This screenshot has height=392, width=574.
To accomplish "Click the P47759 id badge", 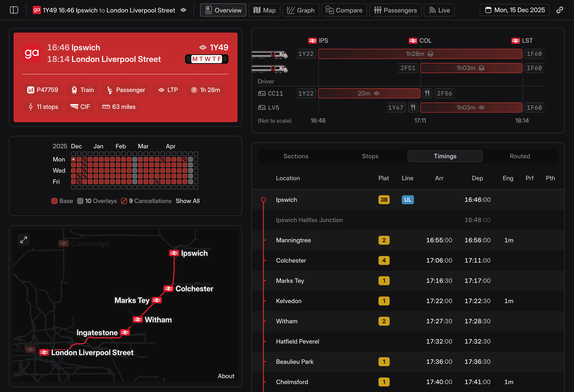I will [x=43, y=90].
